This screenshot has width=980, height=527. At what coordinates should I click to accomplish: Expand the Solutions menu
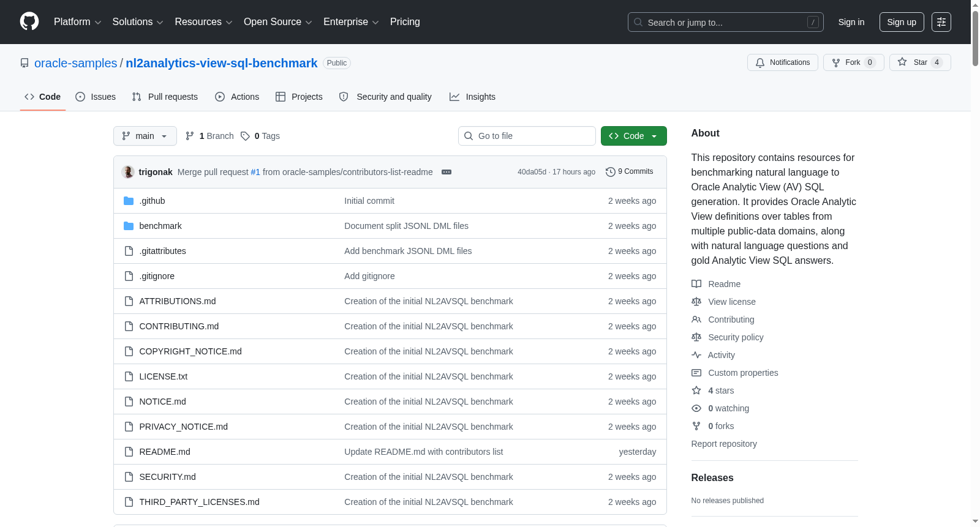point(138,22)
